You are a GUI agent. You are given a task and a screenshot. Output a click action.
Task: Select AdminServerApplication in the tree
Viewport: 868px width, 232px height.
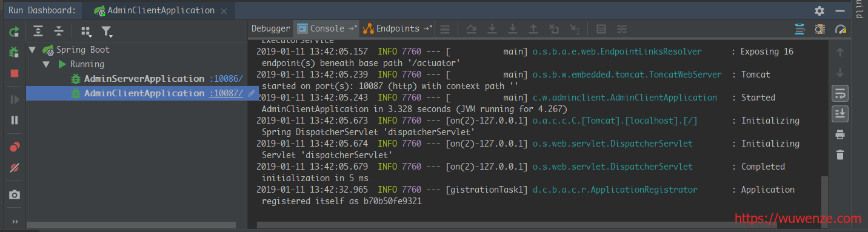(144, 79)
